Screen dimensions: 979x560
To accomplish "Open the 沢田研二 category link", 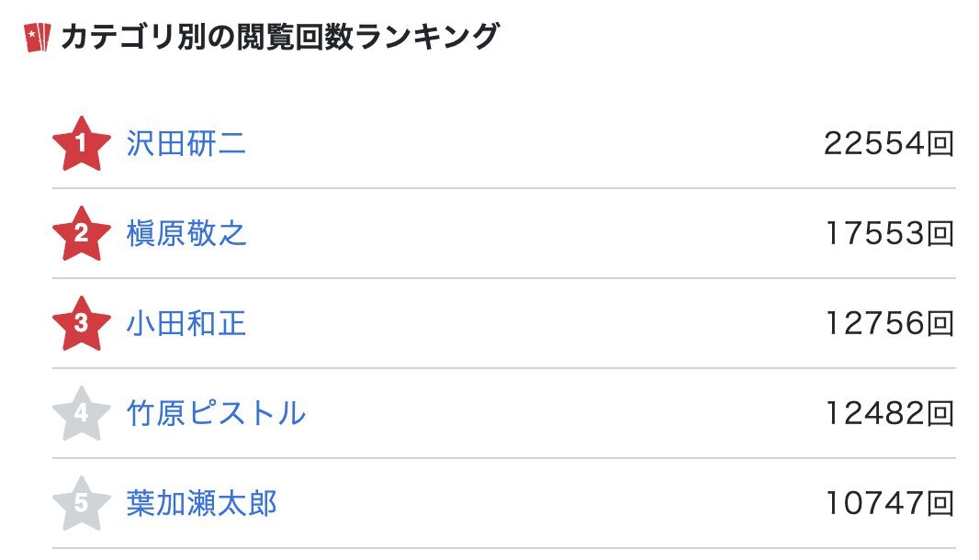I will click(x=186, y=143).
